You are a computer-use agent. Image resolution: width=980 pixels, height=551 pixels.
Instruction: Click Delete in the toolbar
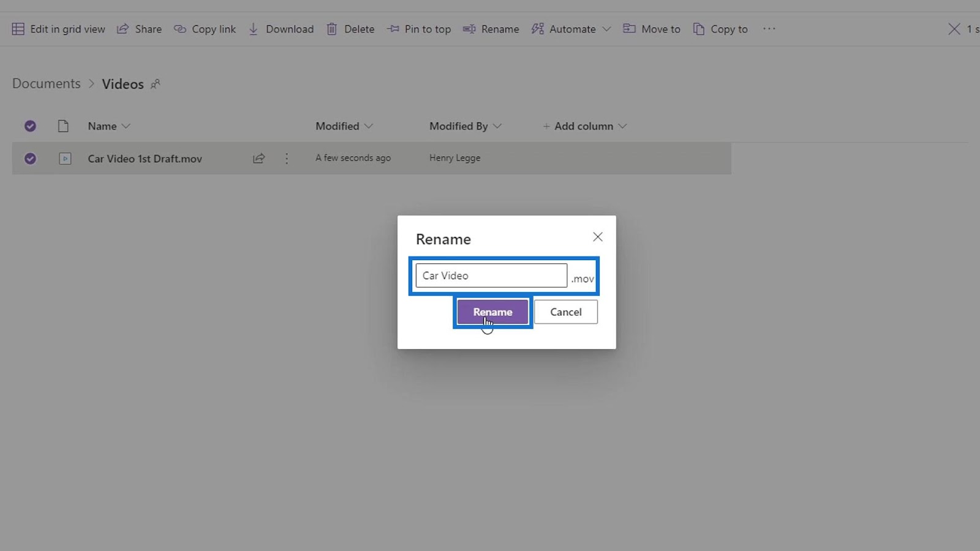350,29
